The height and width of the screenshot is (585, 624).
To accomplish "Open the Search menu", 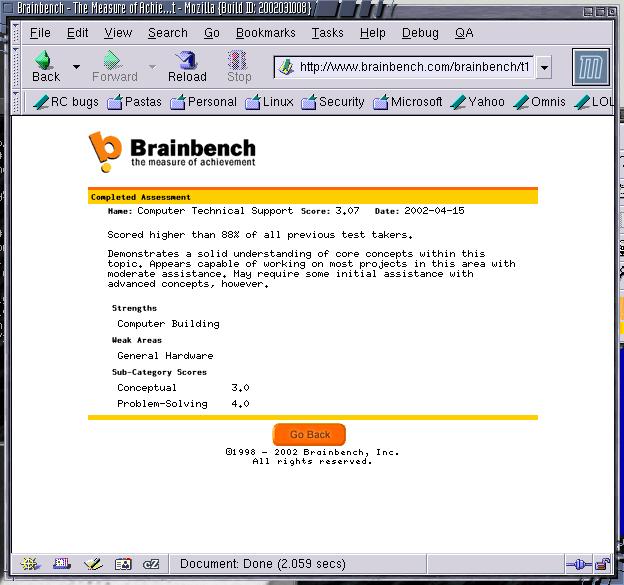I will pyautogui.click(x=168, y=33).
